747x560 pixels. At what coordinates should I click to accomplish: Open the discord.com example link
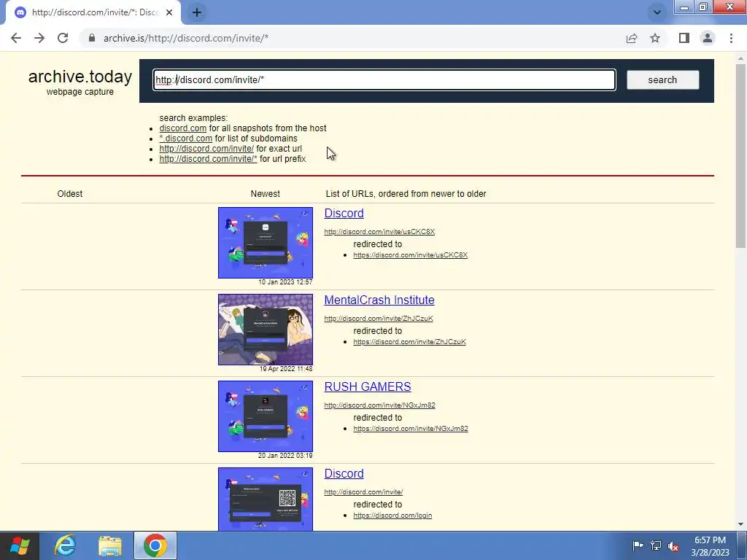(x=183, y=128)
